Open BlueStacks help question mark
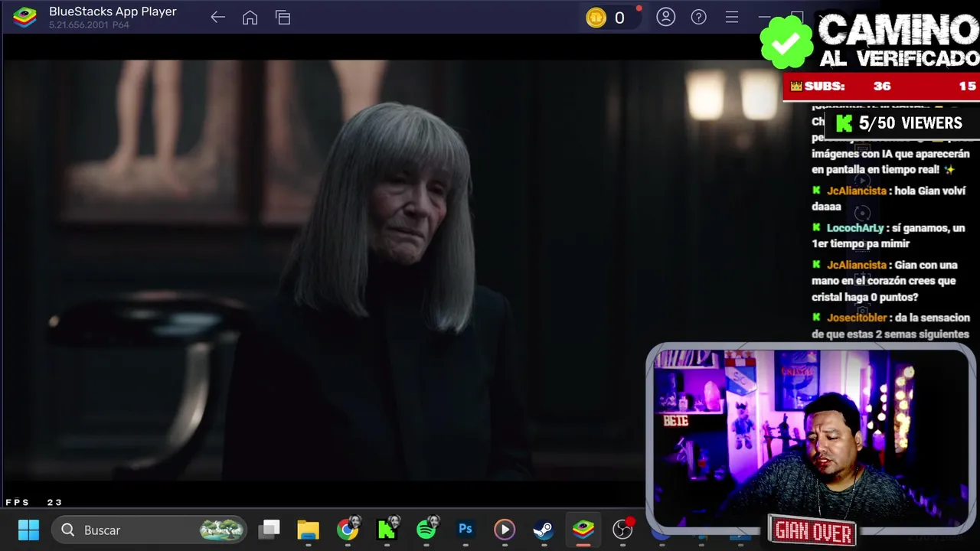The image size is (980, 551). [x=698, y=17]
